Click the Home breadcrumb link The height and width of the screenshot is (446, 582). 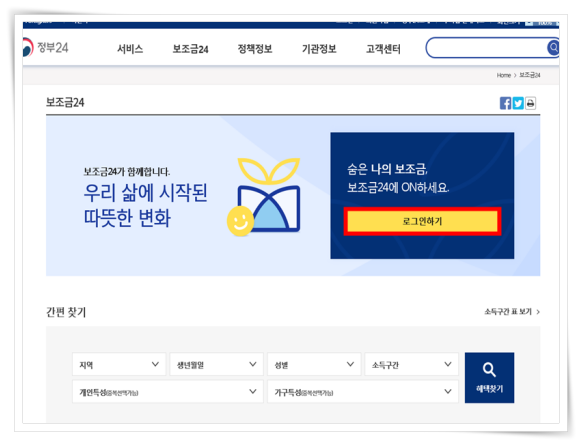click(x=504, y=75)
